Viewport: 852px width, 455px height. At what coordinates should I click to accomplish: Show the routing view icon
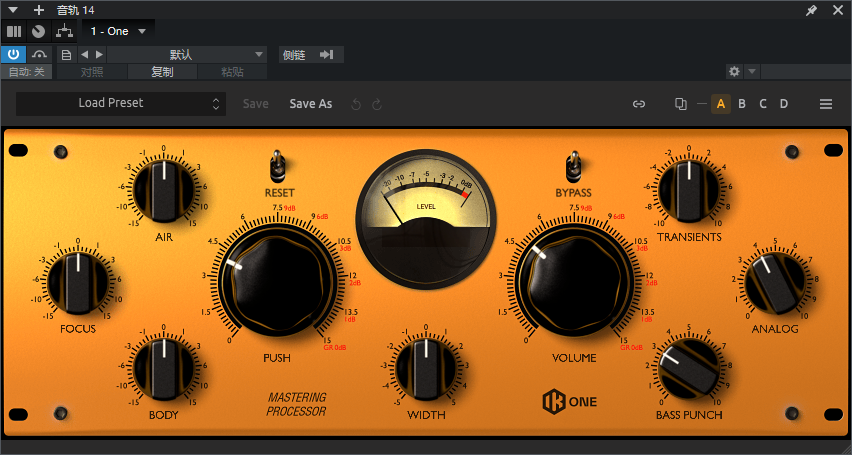point(65,32)
